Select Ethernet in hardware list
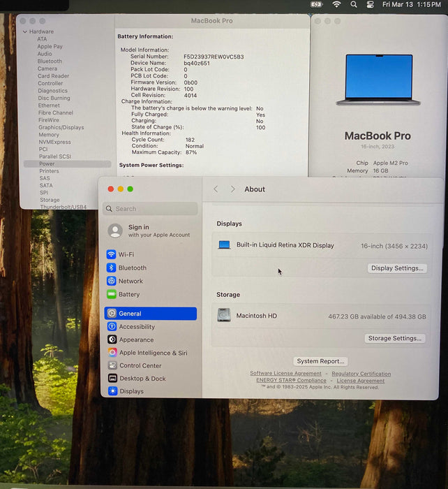The height and width of the screenshot is (489, 448). [49, 105]
